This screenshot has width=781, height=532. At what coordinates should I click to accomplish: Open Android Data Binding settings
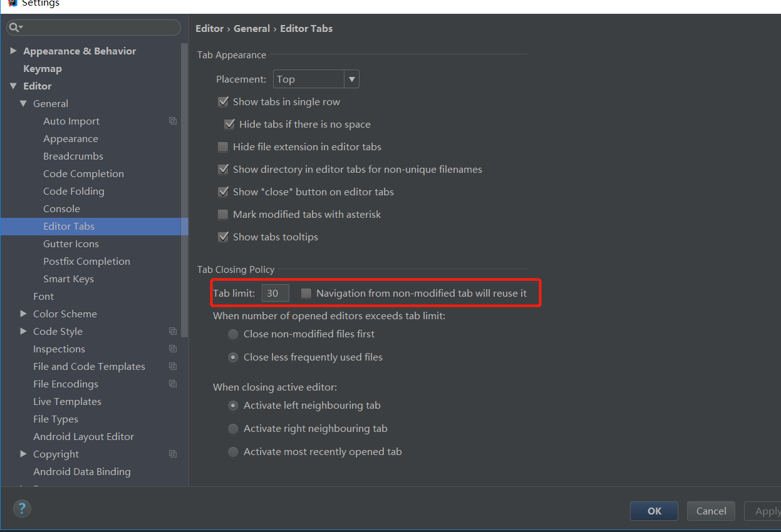click(82, 471)
